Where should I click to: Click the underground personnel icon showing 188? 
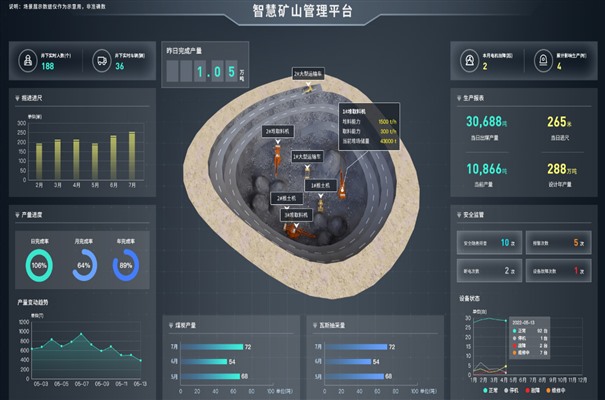[x=28, y=61]
